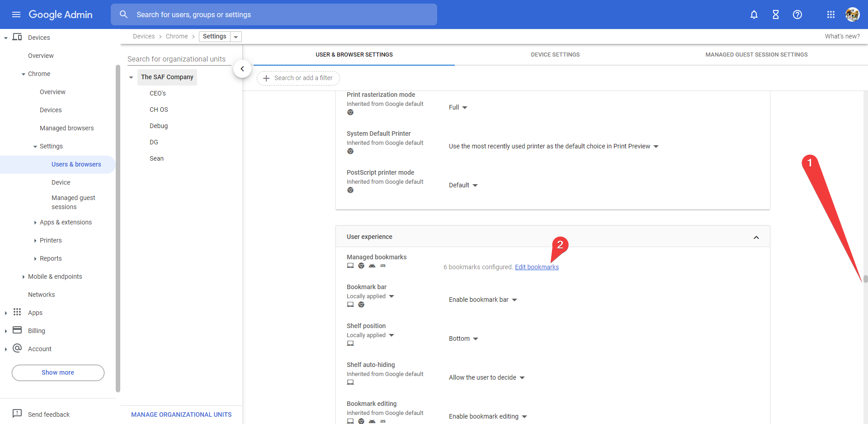Click the Apps grid icon in sidebar
Image resolution: width=868 pixels, height=424 pixels.
17,312
